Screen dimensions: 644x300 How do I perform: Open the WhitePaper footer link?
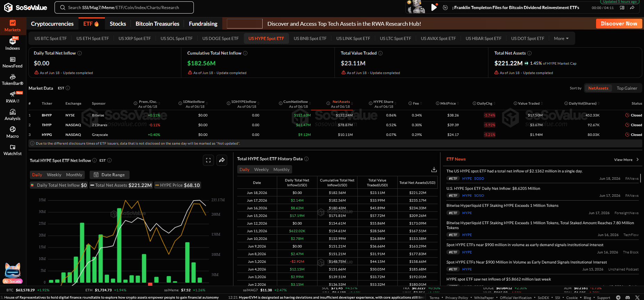[x=484, y=298]
